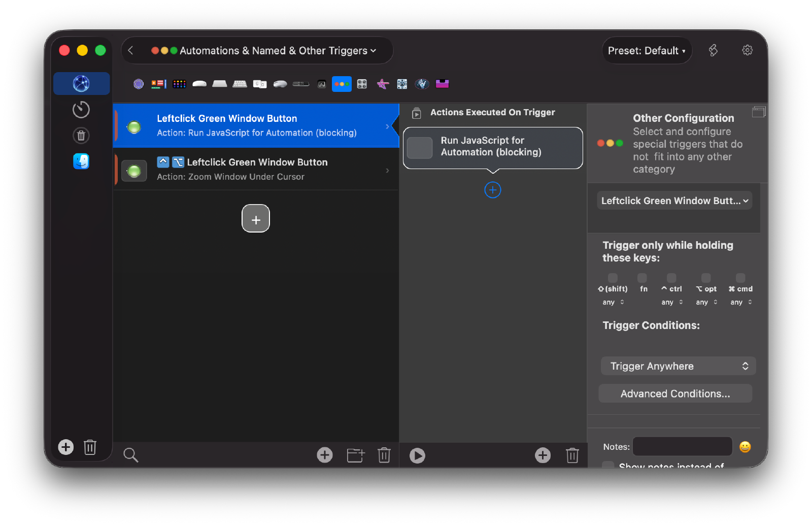Enable the cmd modifier key requirement

coord(740,278)
